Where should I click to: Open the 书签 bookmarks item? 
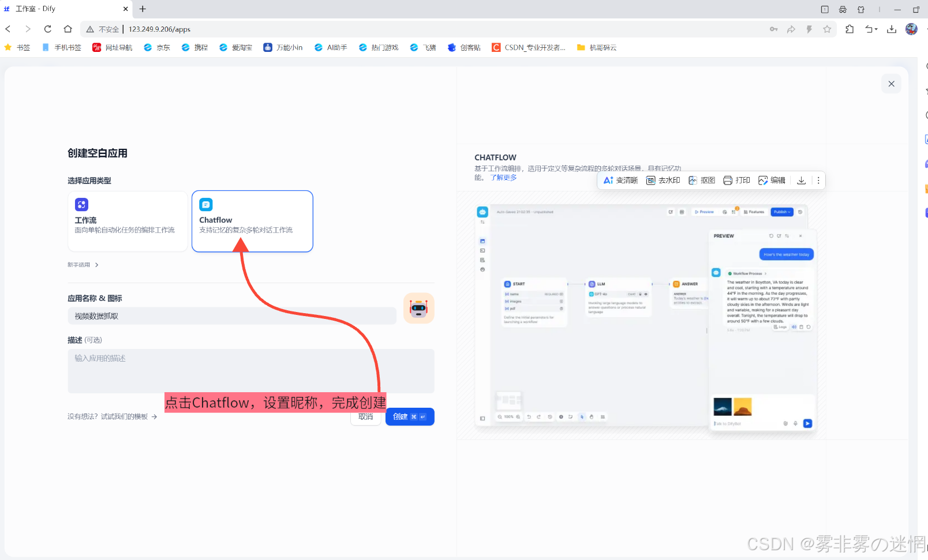[x=17, y=47]
